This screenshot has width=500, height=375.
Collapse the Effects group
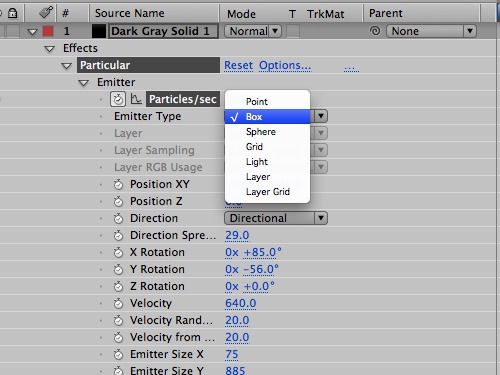tap(49, 49)
